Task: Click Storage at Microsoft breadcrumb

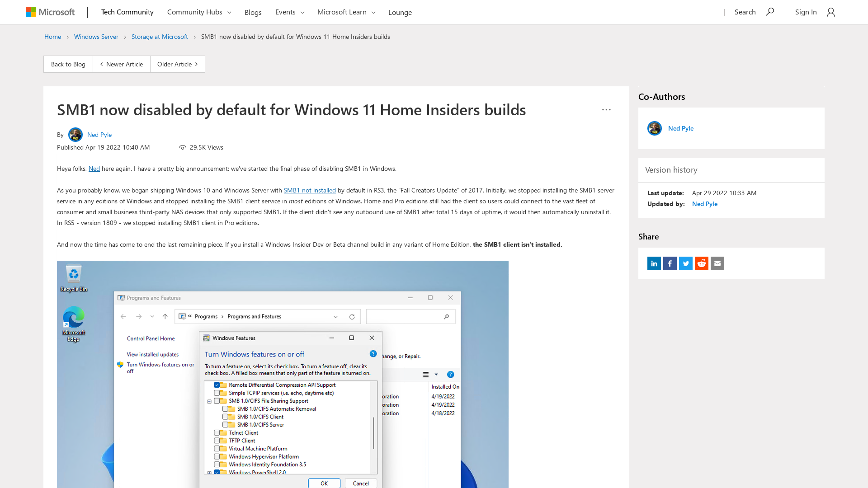Action: point(160,37)
